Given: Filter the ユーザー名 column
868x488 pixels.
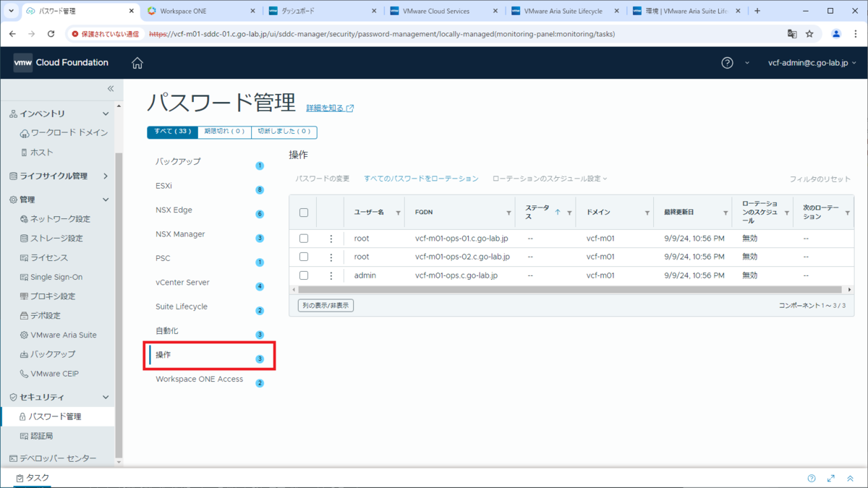Looking at the screenshot, I should [x=398, y=213].
